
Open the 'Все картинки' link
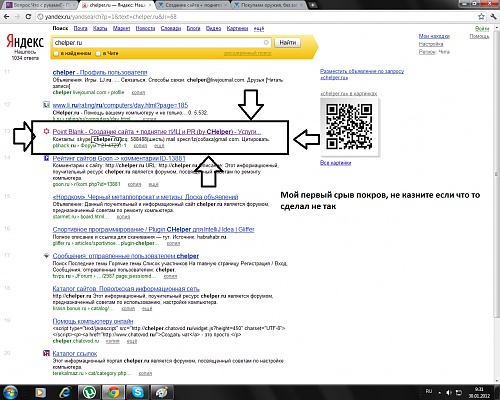click(x=335, y=163)
